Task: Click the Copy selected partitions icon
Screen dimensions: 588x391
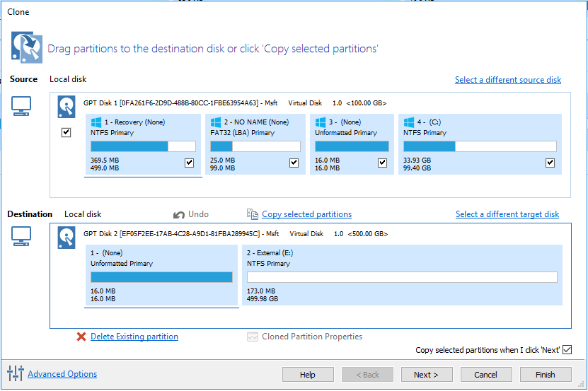Action: (253, 214)
